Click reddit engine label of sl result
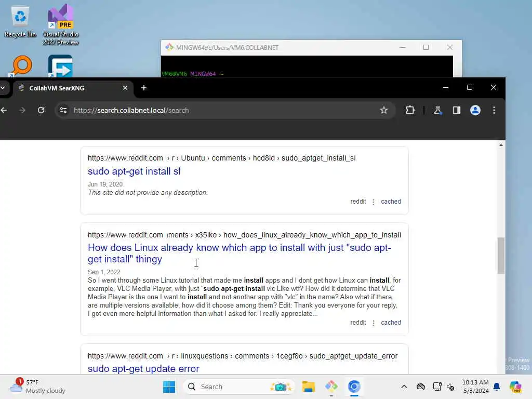 click(358, 202)
